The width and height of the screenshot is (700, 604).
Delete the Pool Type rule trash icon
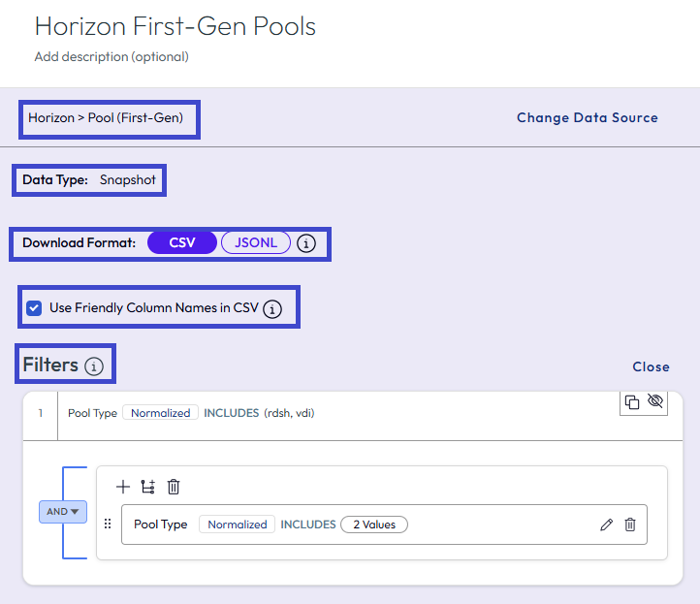pyautogui.click(x=630, y=525)
